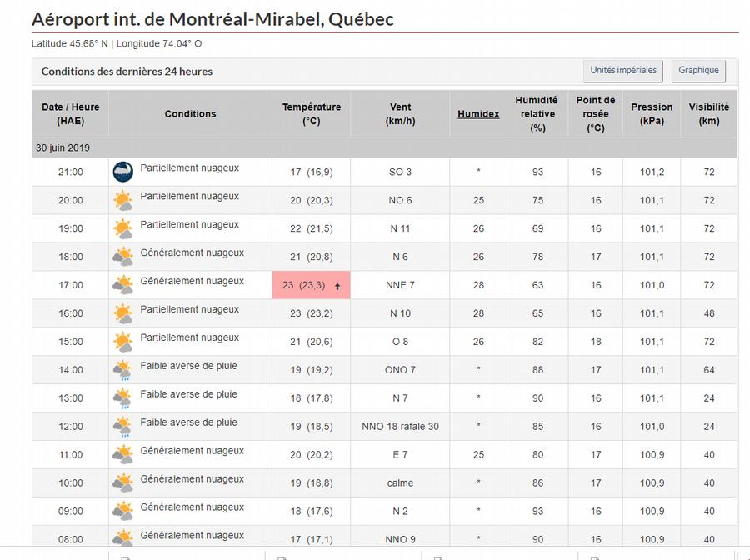Click the sun-cloud icon for 19:00
The image size is (750, 560).
pyautogui.click(x=123, y=228)
